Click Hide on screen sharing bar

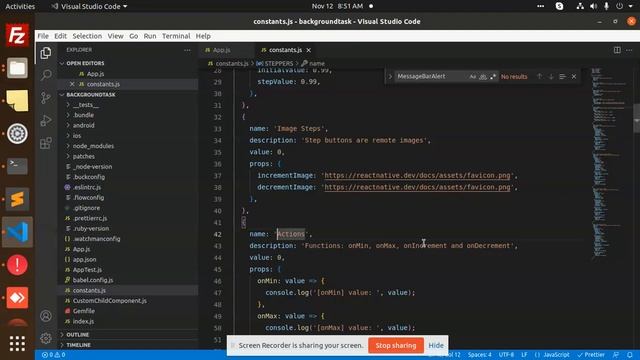[436, 345]
